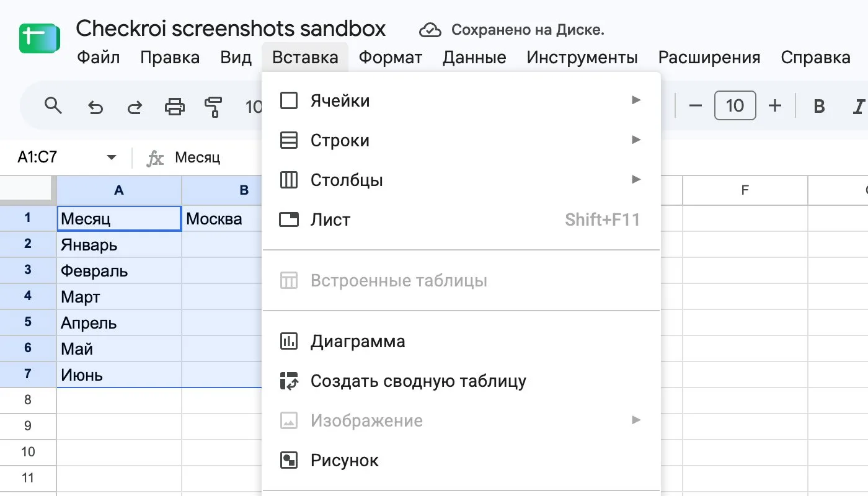Toggle italic formatting
Image resolution: width=868 pixels, height=496 pixels.
859,107
